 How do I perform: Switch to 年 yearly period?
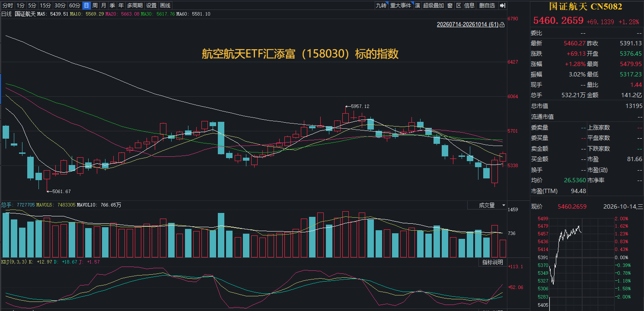tap(121, 6)
